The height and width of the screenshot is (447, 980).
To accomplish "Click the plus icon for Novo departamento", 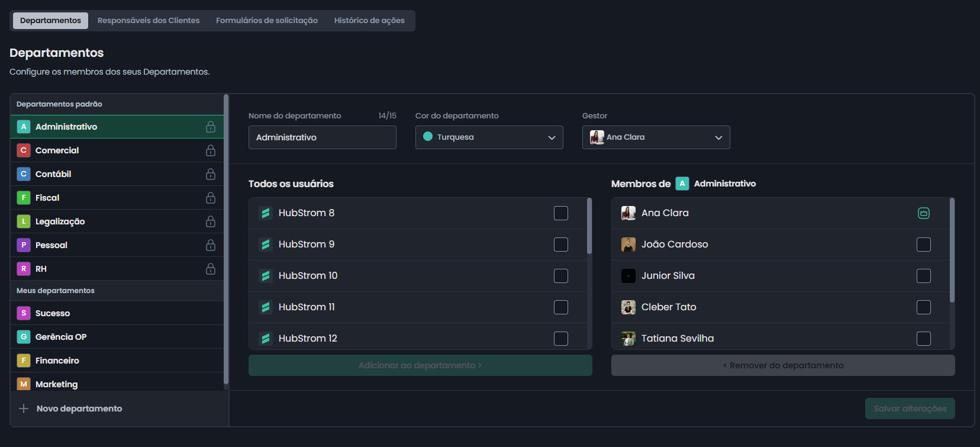I will pyautogui.click(x=24, y=409).
